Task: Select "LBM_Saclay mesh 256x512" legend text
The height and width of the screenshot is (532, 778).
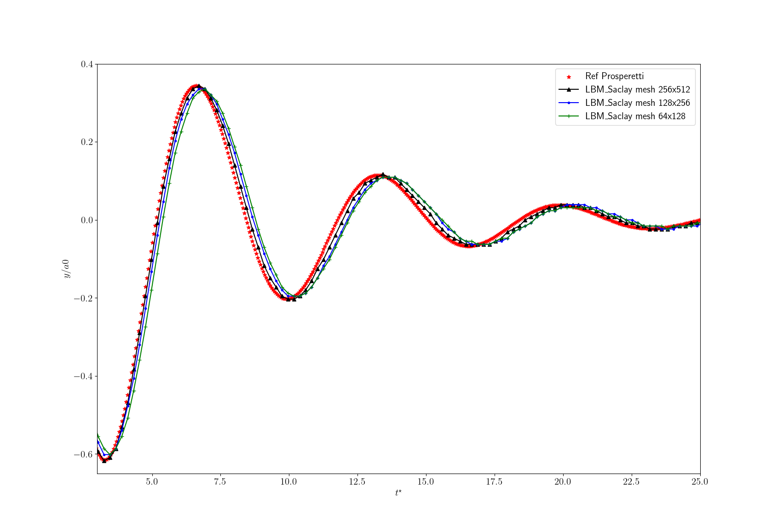Action: pos(637,90)
